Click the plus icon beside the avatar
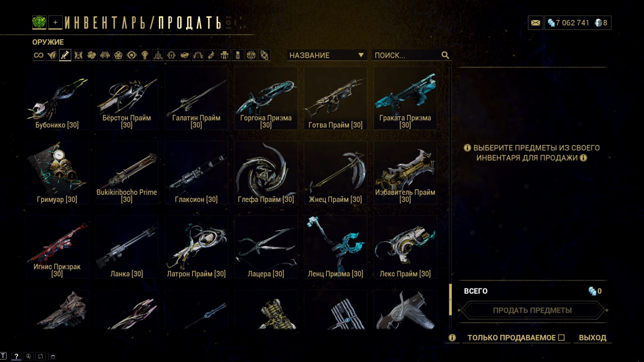The height and width of the screenshot is (362, 644). 55,22
